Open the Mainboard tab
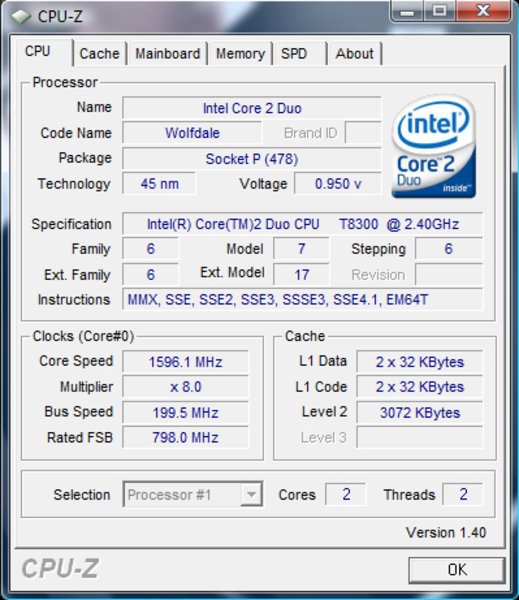 pyautogui.click(x=168, y=54)
